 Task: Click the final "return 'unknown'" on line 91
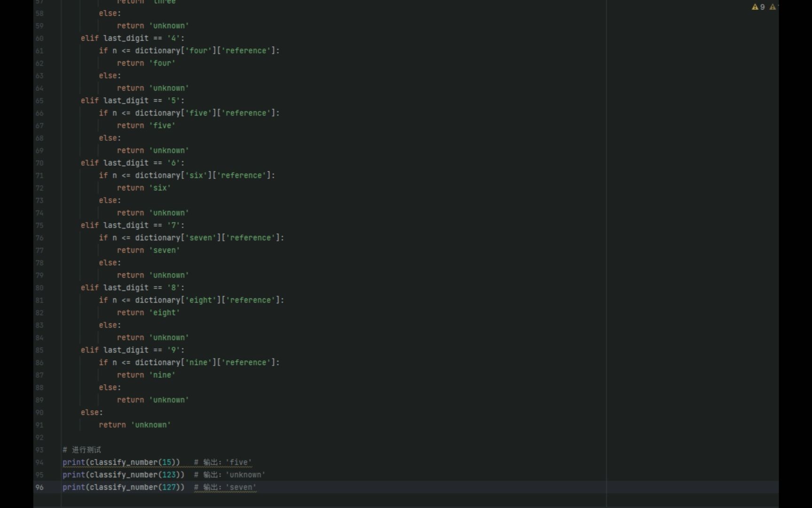click(x=135, y=425)
